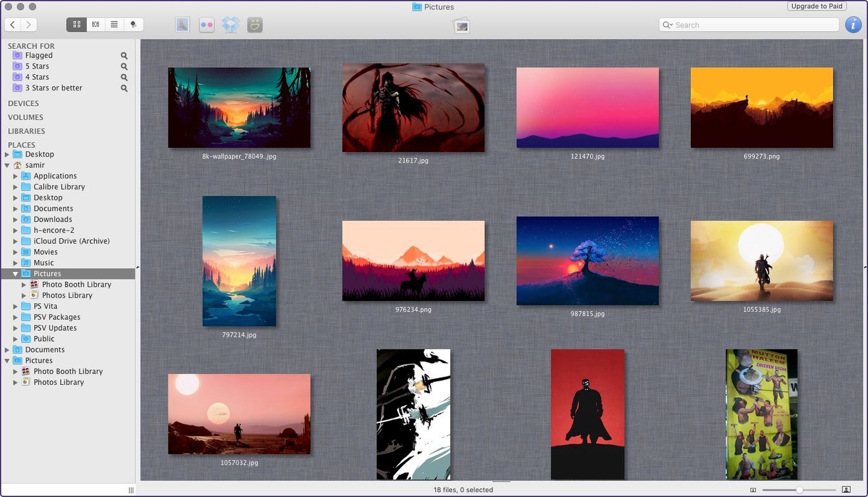Go back with the left arrow

point(12,25)
